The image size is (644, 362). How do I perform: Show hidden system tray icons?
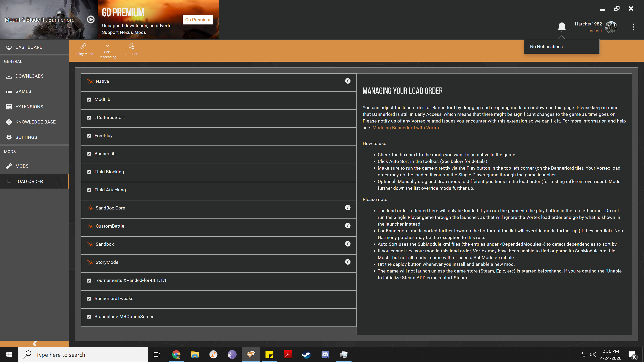pyautogui.click(x=575, y=354)
